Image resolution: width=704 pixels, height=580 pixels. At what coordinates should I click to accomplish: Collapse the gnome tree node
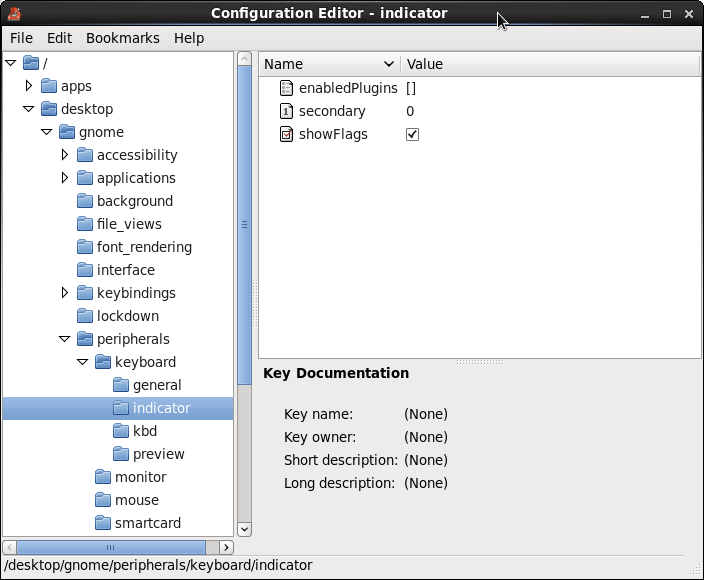[47, 132]
